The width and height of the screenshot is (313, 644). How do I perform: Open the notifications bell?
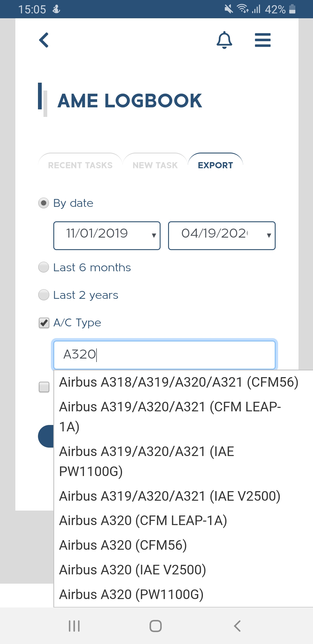[224, 40]
